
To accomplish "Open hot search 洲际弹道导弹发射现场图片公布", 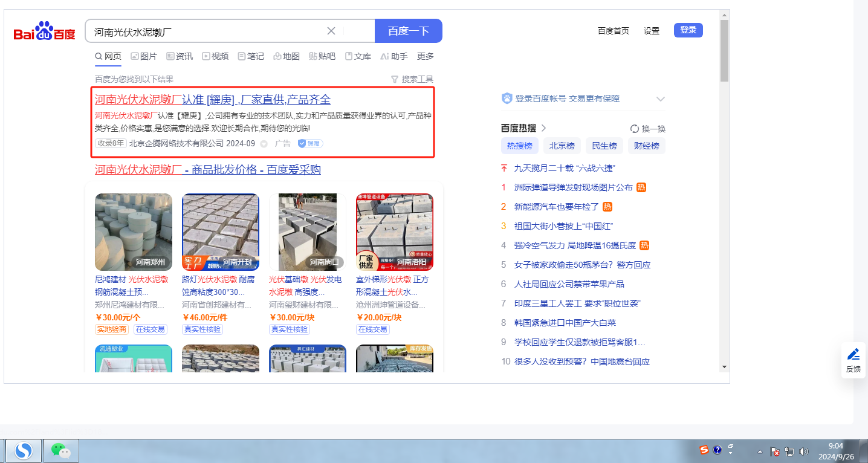I will pyautogui.click(x=573, y=187).
